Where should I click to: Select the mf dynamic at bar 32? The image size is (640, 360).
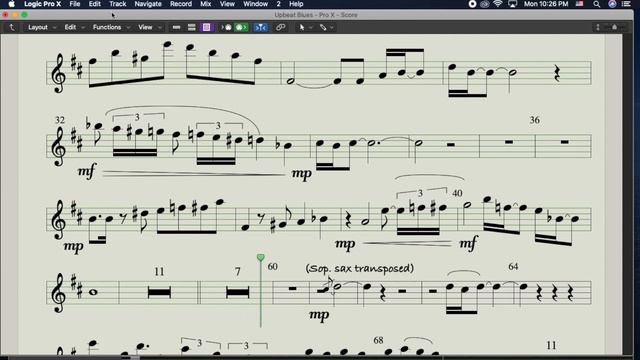[87, 171]
